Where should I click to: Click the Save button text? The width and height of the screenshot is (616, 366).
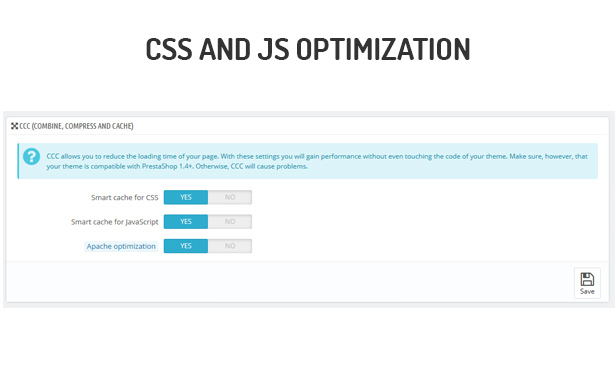click(x=587, y=291)
